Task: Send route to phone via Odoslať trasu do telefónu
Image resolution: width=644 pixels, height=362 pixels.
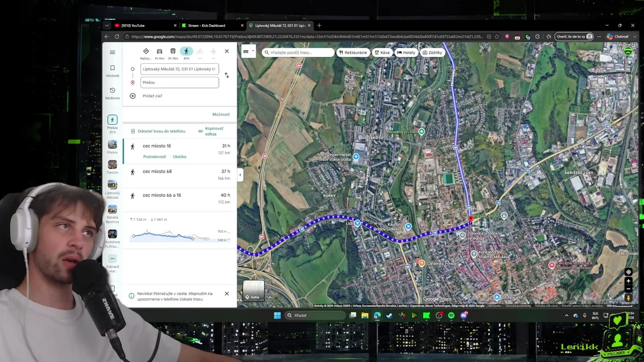Action: 158,131
